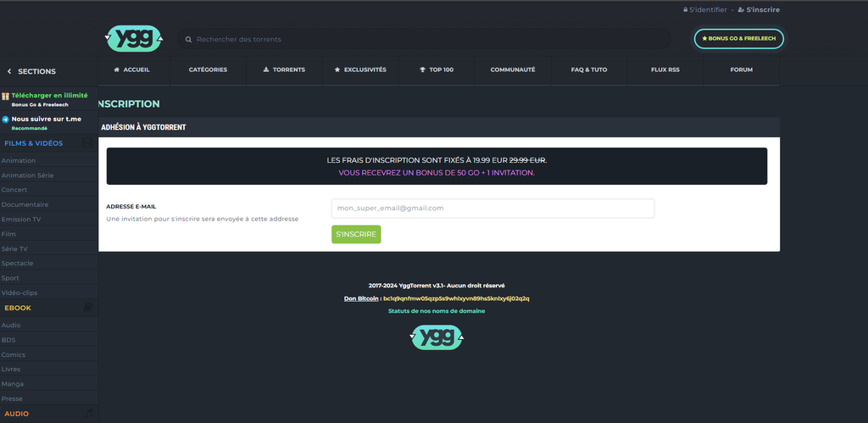The height and width of the screenshot is (423, 868).
Task: Click the film icon in Films & Vidéos header
Action: tap(87, 143)
